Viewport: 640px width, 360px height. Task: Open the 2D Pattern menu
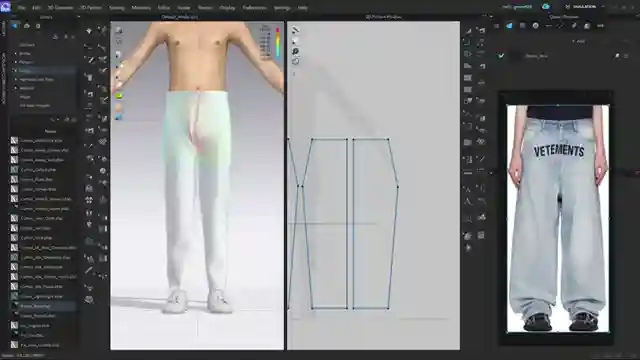tap(91, 8)
